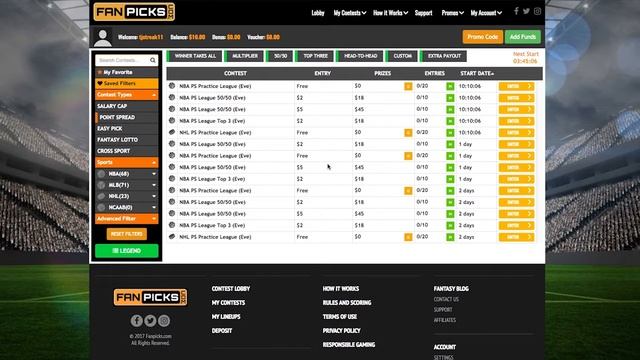Click orange prize icon for NBA Practice League 10:10:06
The image size is (640, 360).
coord(408,86)
